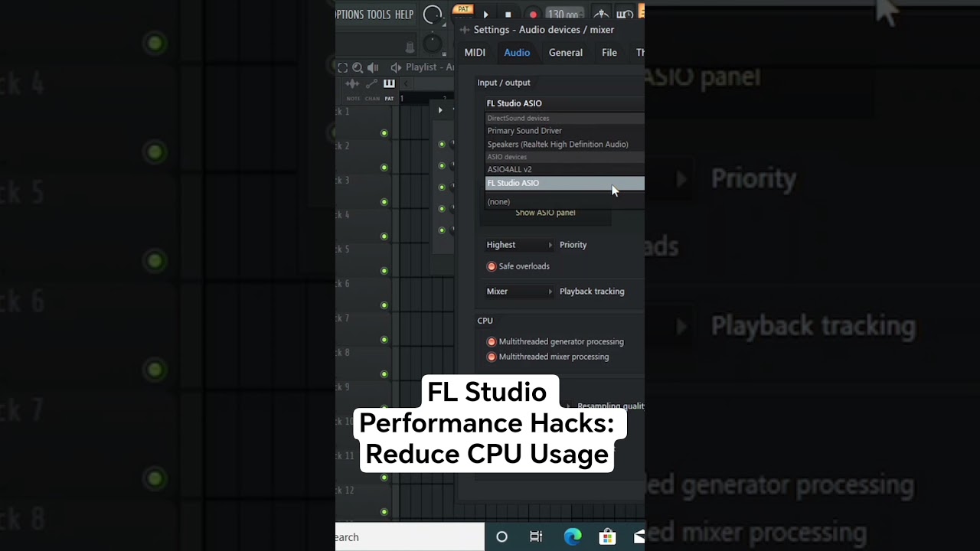Launch Microsoft Edge from the taskbar
The height and width of the screenshot is (551, 980).
572,537
